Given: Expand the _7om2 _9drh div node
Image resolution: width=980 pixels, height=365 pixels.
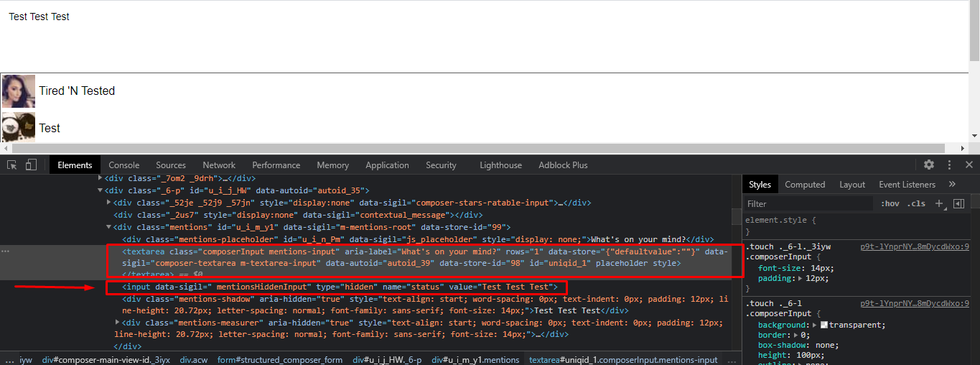Looking at the screenshot, I should [101, 178].
